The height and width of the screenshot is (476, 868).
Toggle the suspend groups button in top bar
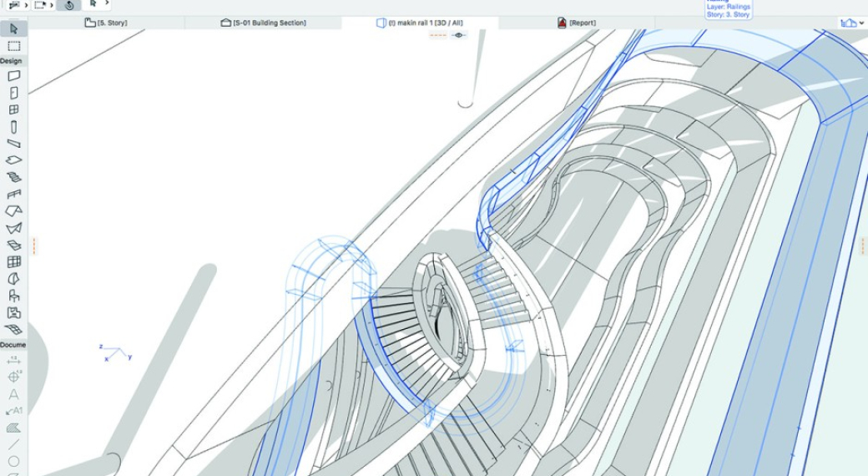click(x=70, y=5)
